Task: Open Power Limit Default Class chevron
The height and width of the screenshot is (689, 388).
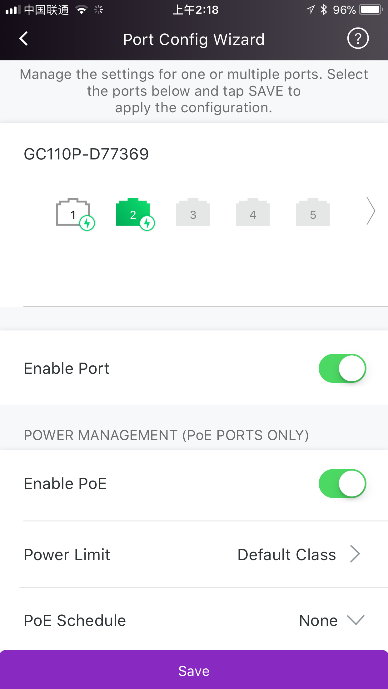Action: [355, 555]
